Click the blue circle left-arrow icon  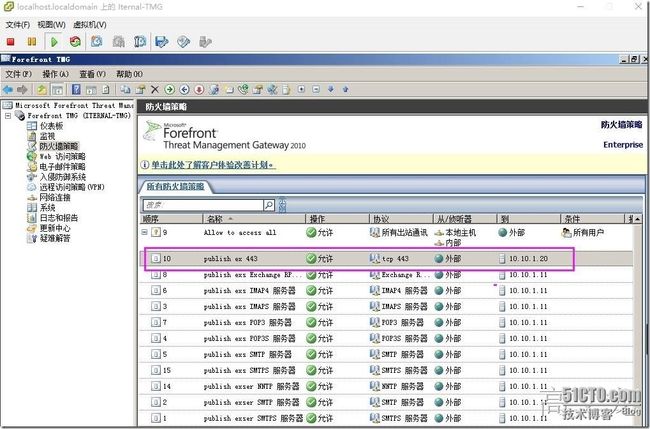click(x=184, y=89)
